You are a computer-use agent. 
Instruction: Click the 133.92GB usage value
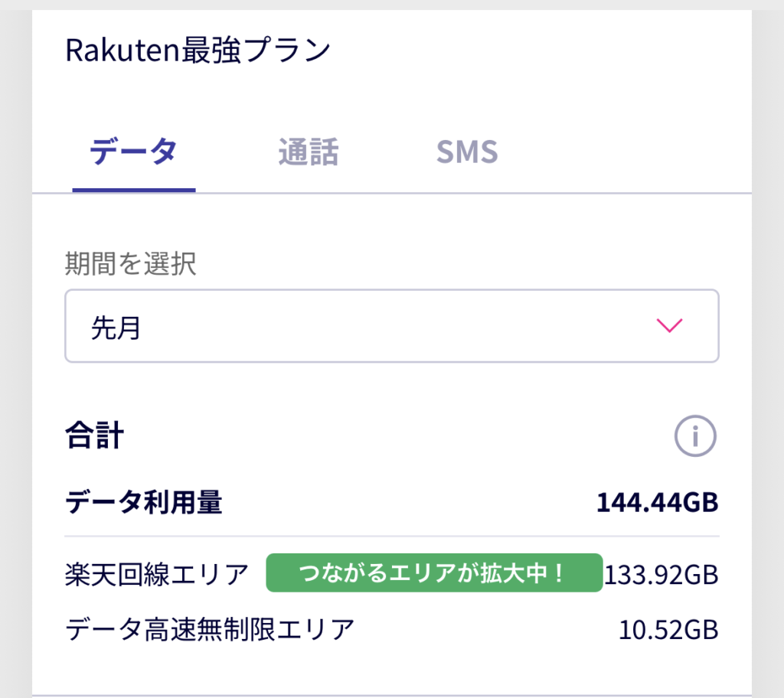coord(661,573)
